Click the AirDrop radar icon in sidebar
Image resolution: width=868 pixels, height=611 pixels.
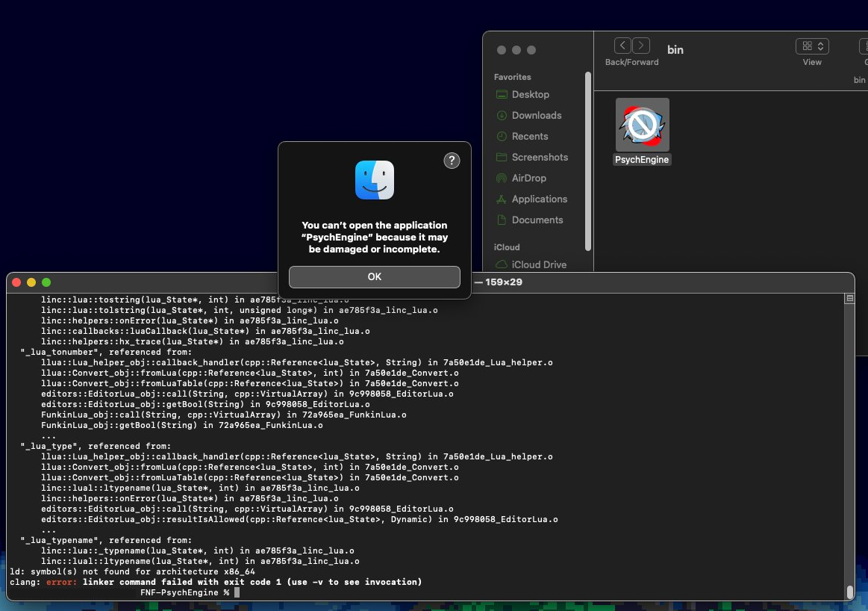(502, 178)
